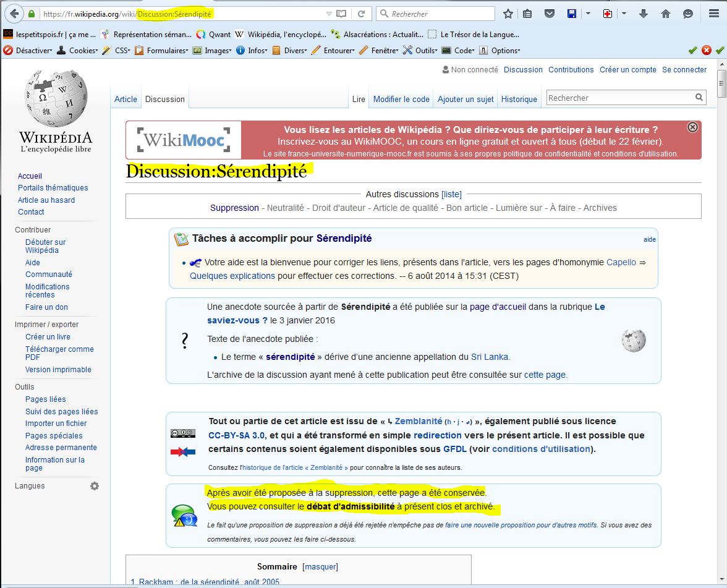This screenshot has width=727, height=588.
Task: Go to the browser home page icon
Action: click(x=666, y=14)
